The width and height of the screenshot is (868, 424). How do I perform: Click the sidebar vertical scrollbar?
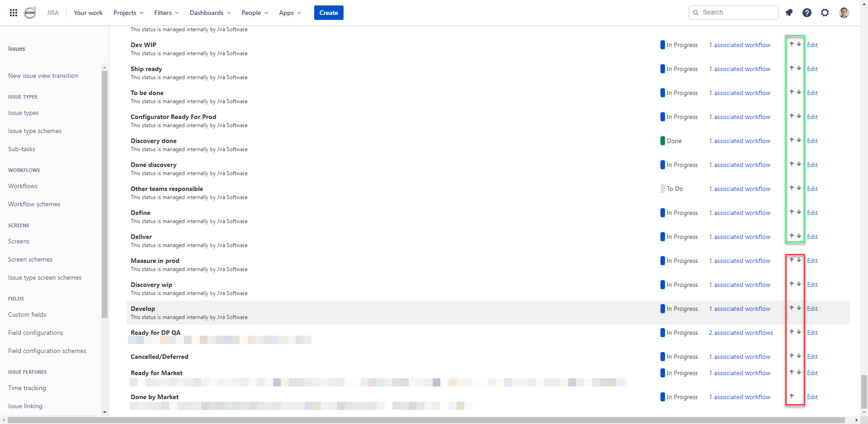pyautogui.click(x=105, y=195)
